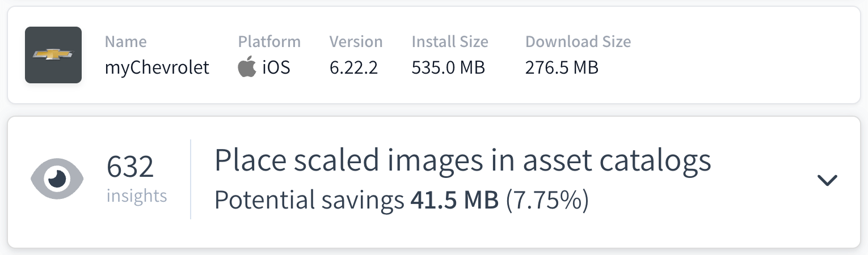Expand the asset catalogs insight chevron

tap(827, 180)
